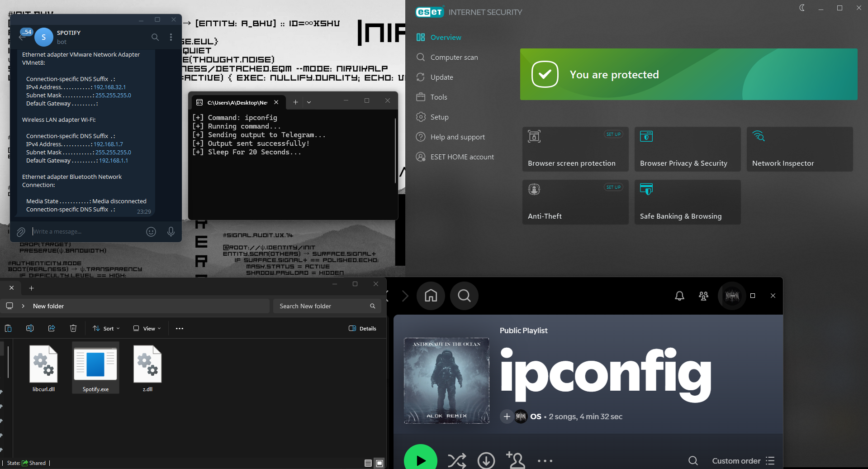Open ESET Computer scan
The height and width of the screenshot is (469, 868).
tap(447, 57)
